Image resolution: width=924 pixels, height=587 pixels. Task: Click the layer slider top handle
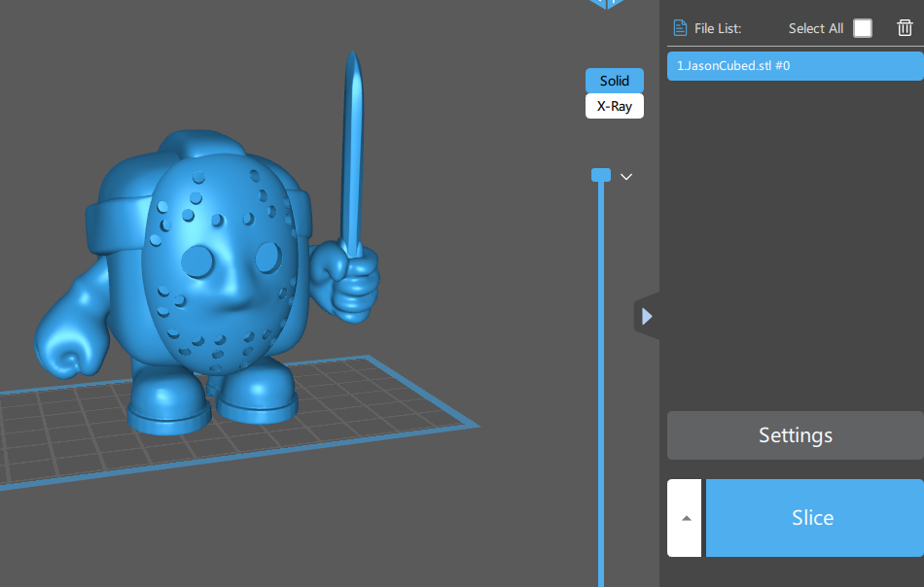[601, 175]
